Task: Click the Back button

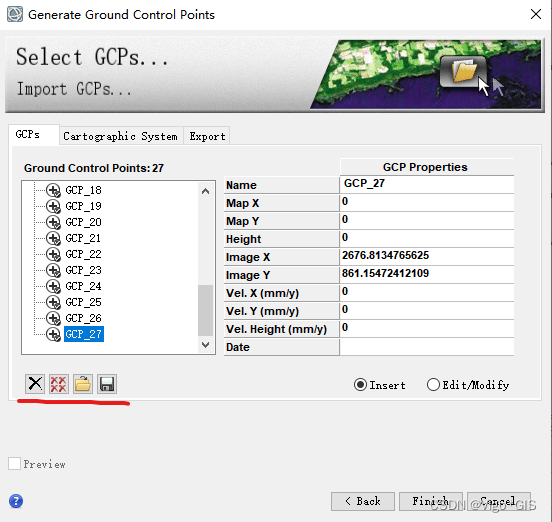Action: (363, 501)
